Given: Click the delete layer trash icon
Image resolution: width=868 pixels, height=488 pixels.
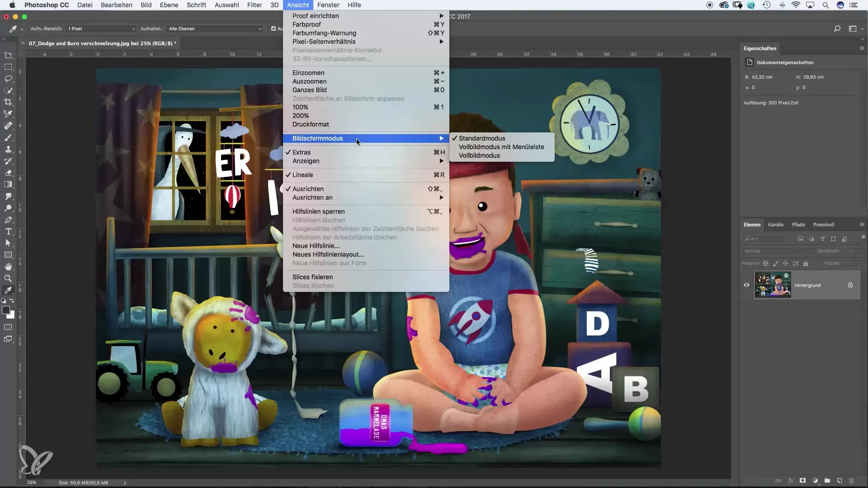Looking at the screenshot, I should 851,481.
